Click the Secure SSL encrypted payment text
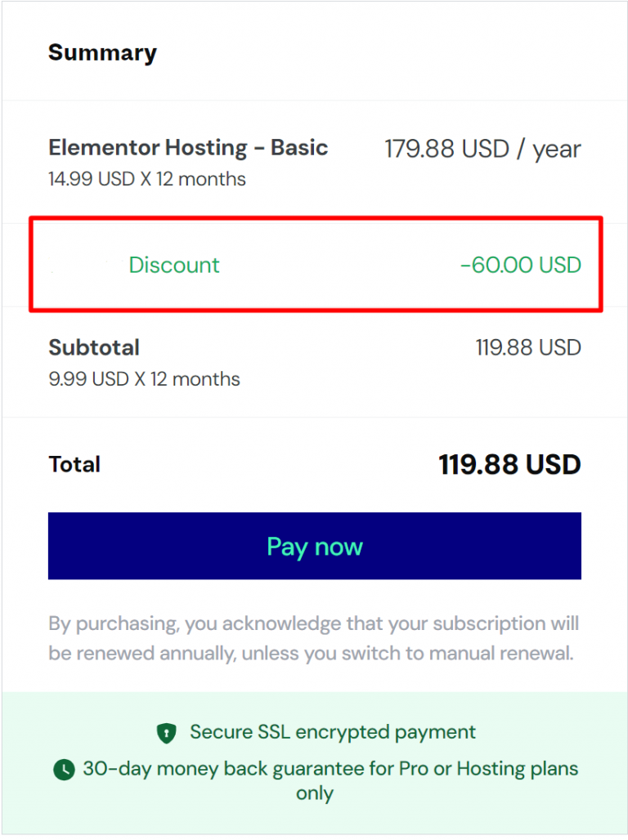 click(333, 732)
